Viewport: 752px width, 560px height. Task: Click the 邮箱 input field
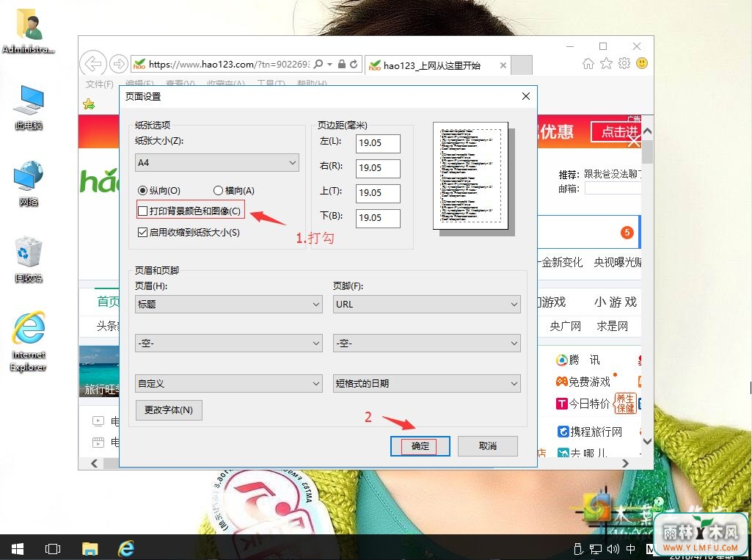pyautogui.click(x=613, y=189)
